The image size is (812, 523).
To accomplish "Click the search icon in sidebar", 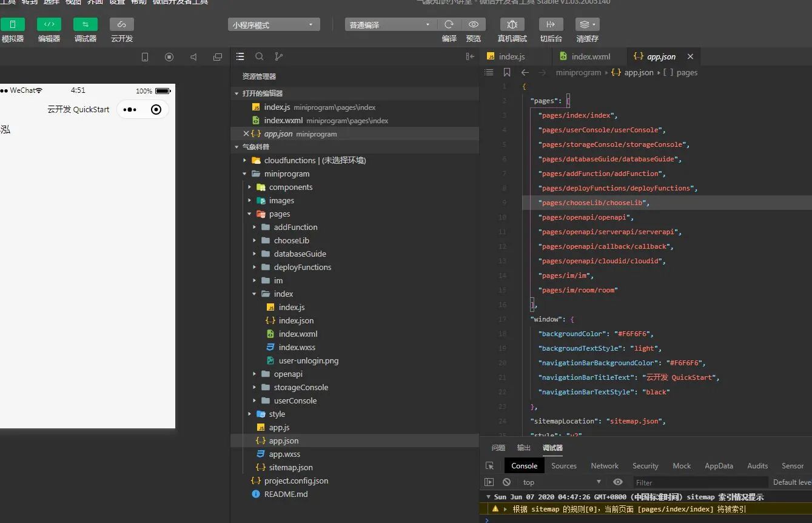I will [260, 56].
